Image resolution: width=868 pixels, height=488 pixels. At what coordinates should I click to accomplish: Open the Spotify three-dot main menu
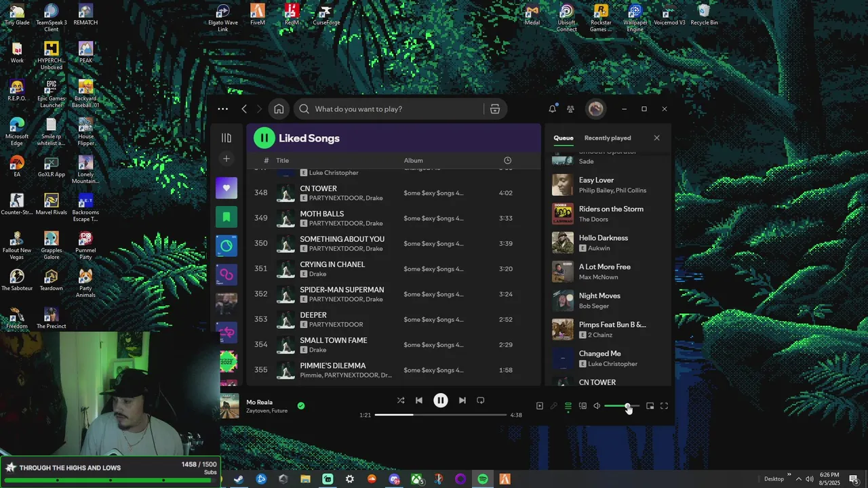coord(222,108)
